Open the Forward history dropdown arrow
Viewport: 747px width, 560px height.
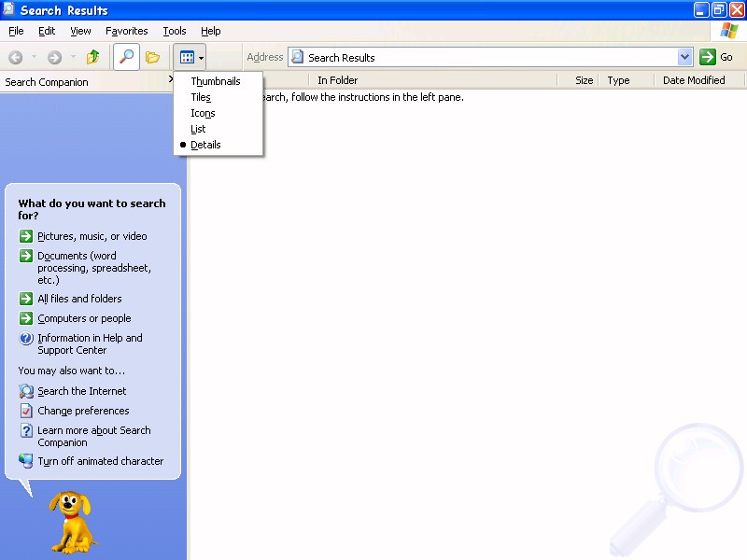pyautogui.click(x=73, y=57)
